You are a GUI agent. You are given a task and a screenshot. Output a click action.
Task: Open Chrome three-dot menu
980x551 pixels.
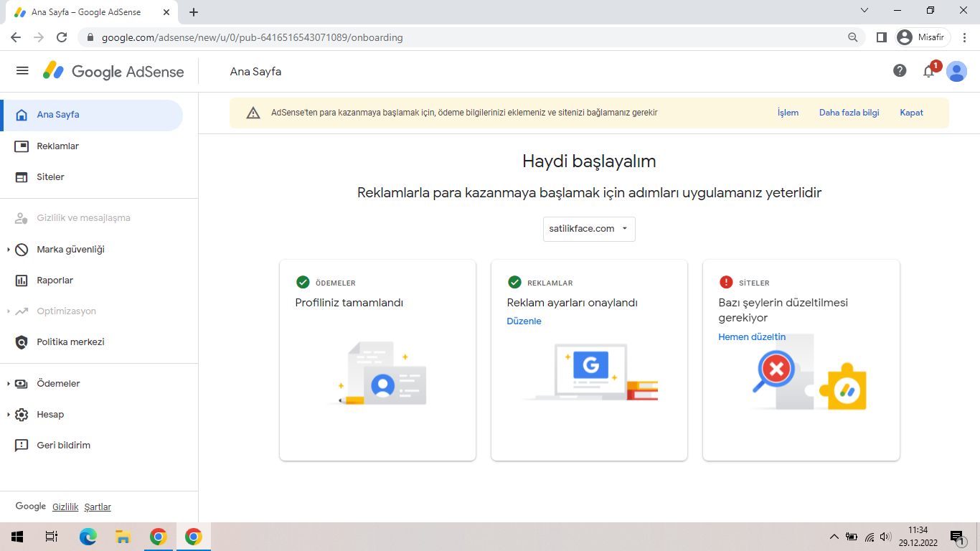965,37
